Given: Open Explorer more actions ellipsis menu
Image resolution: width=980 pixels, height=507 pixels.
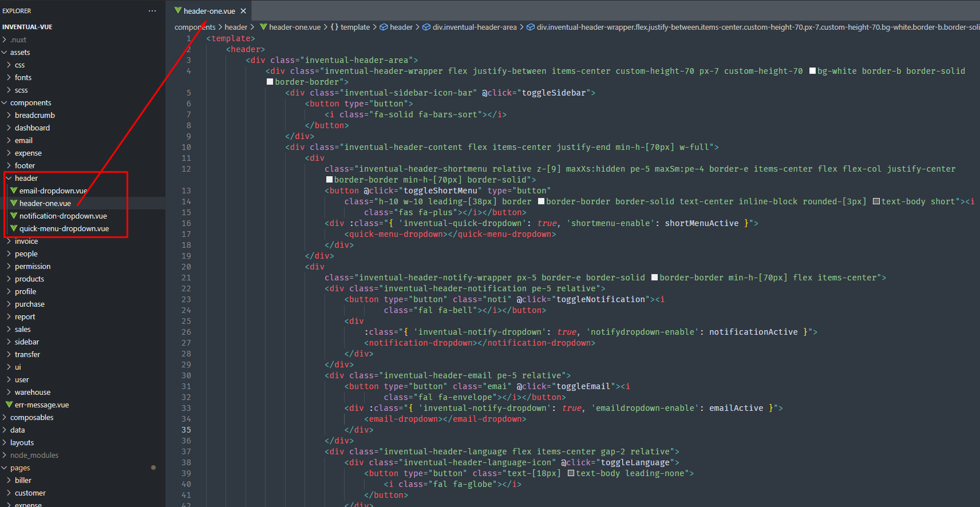Looking at the screenshot, I should pyautogui.click(x=152, y=11).
